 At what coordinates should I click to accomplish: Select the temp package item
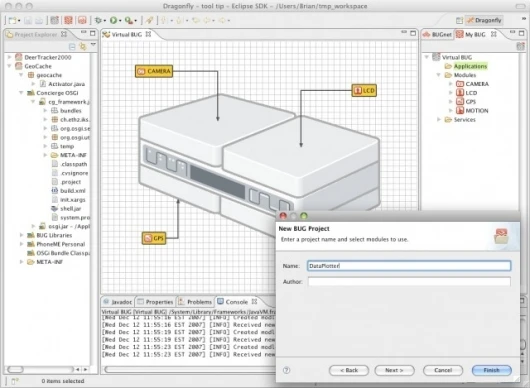[62, 146]
